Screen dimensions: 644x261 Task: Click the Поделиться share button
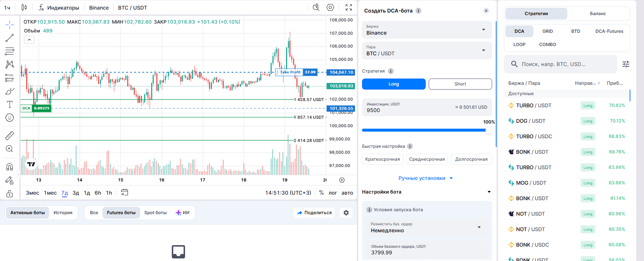[314, 213]
